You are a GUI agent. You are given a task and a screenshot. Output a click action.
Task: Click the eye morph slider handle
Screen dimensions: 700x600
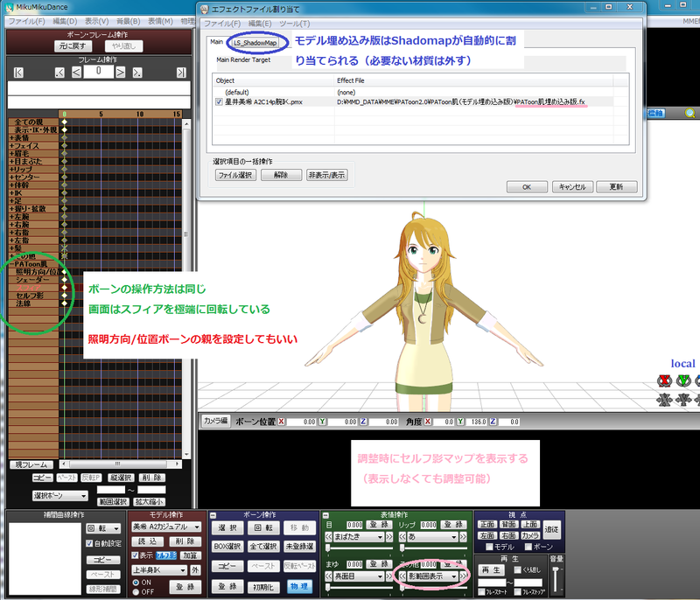327,548
